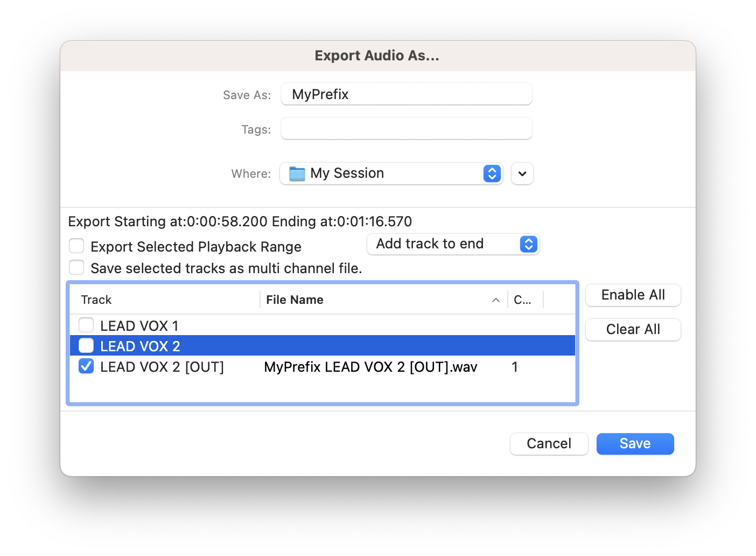Cancel the export dialog
This screenshot has width=756, height=556.
[x=549, y=444]
